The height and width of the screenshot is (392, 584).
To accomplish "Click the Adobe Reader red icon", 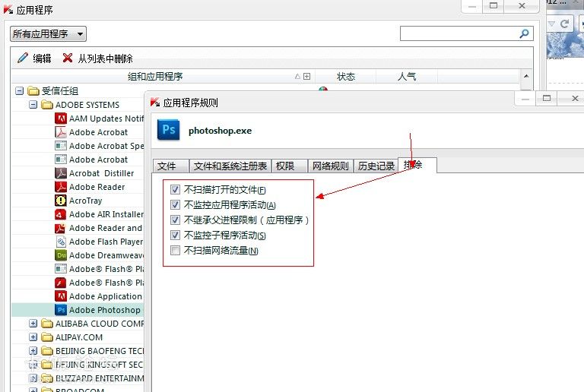I will pyautogui.click(x=60, y=187).
